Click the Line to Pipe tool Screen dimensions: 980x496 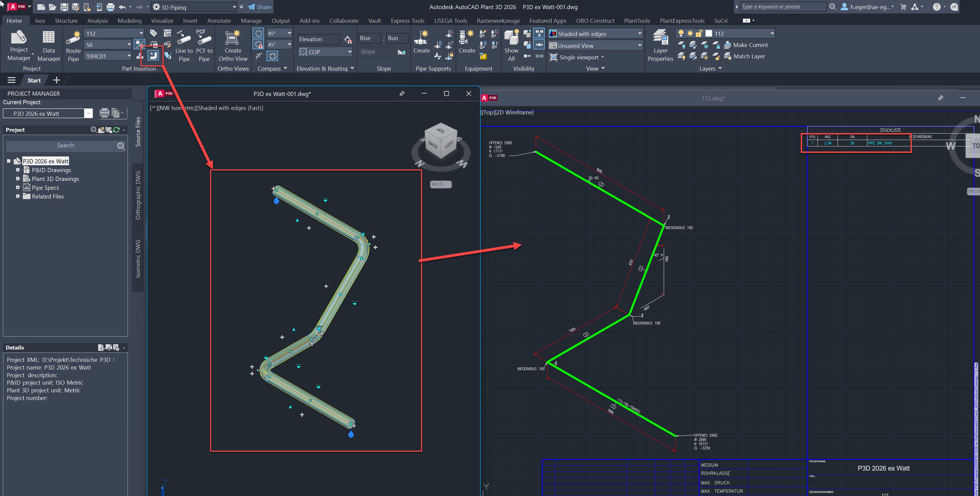(x=184, y=46)
